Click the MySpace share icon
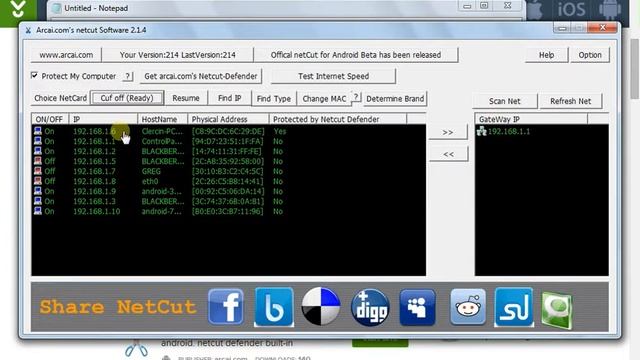This screenshot has height=360, width=640. coord(418,307)
